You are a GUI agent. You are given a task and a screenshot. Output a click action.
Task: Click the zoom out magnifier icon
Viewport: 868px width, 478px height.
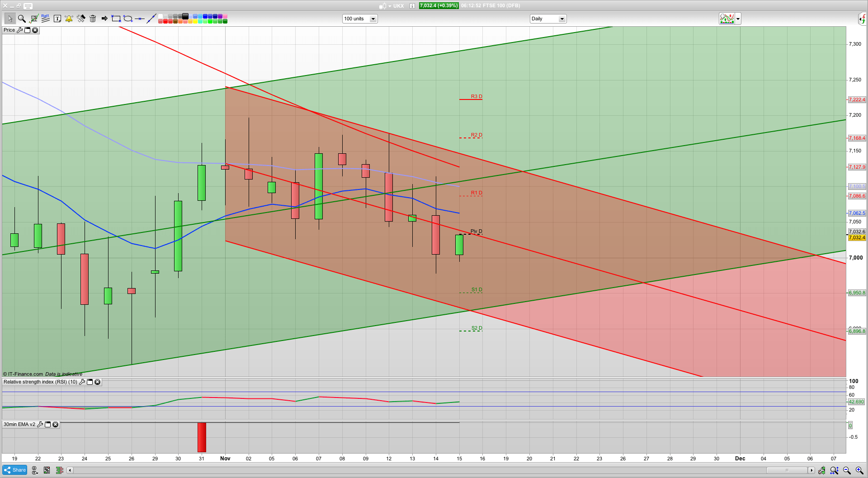click(x=847, y=470)
